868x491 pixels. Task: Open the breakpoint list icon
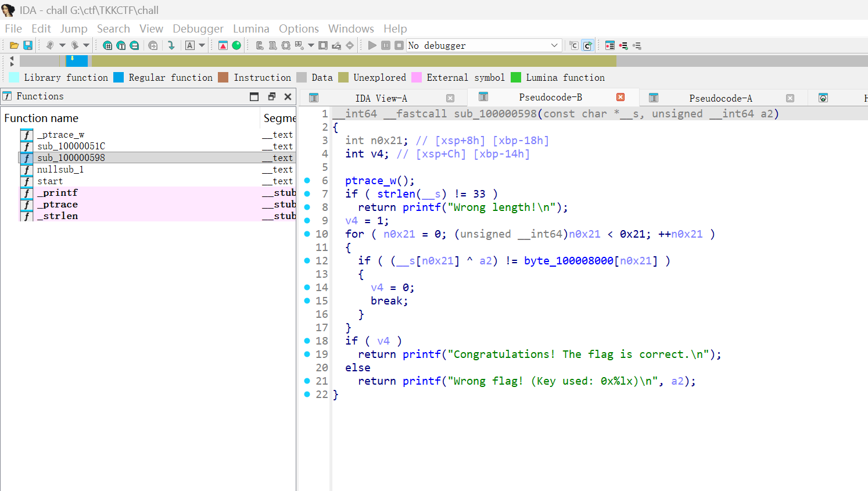click(x=609, y=45)
